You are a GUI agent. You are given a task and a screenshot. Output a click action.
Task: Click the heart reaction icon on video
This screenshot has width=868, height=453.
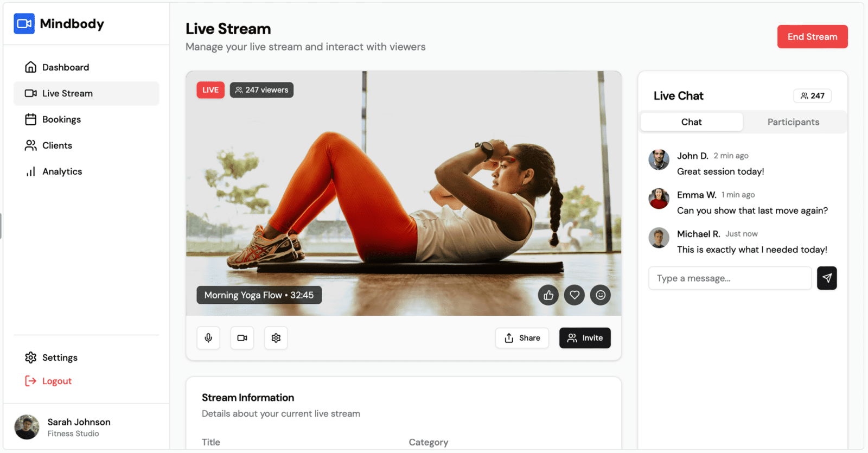pyautogui.click(x=574, y=295)
